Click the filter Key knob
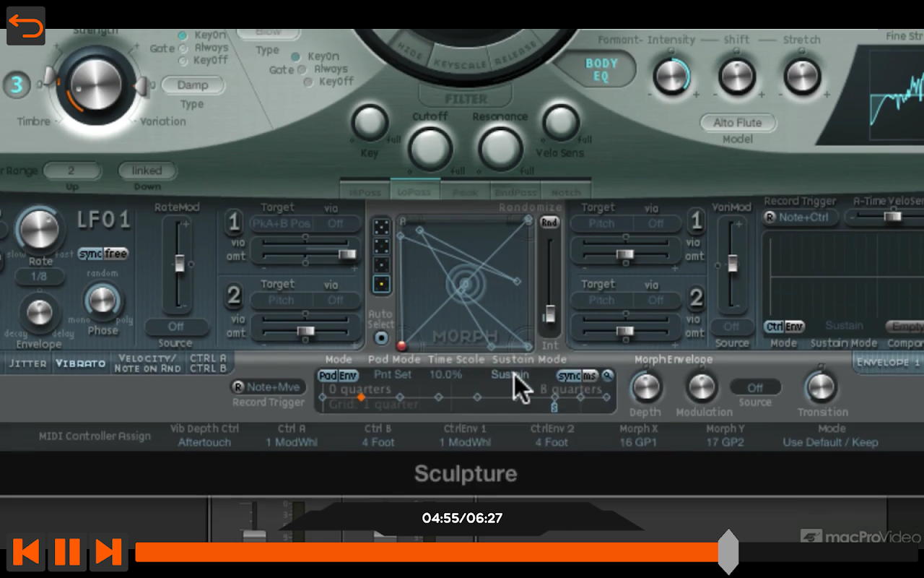The width and height of the screenshot is (924, 578). (370, 122)
